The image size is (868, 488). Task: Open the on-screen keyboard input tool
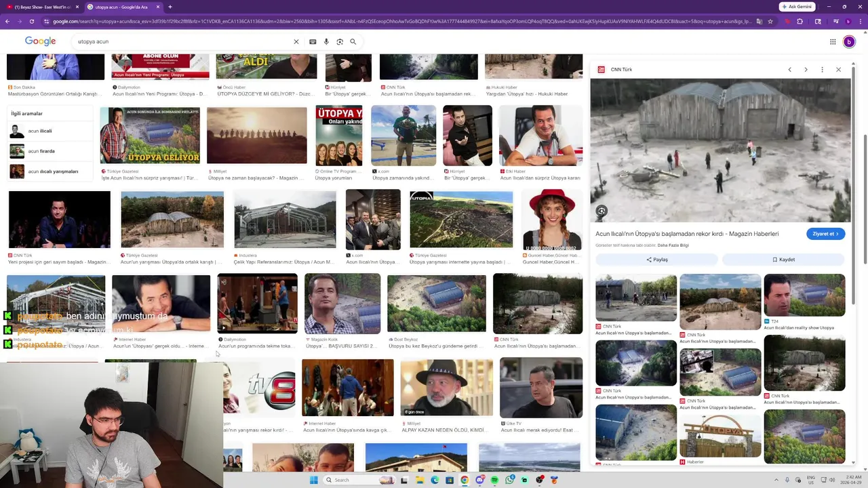pyautogui.click(x=313, y=42)
